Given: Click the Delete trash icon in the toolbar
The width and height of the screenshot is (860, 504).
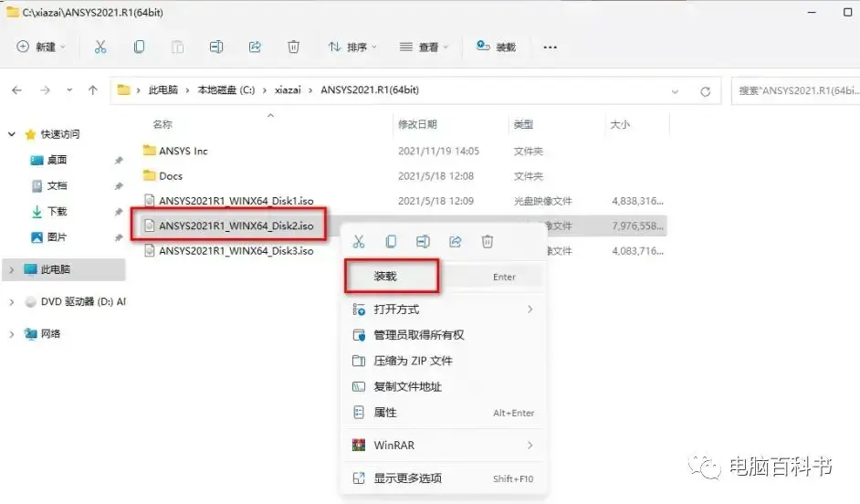Looking at the screenshot, I should click(293, 47).
